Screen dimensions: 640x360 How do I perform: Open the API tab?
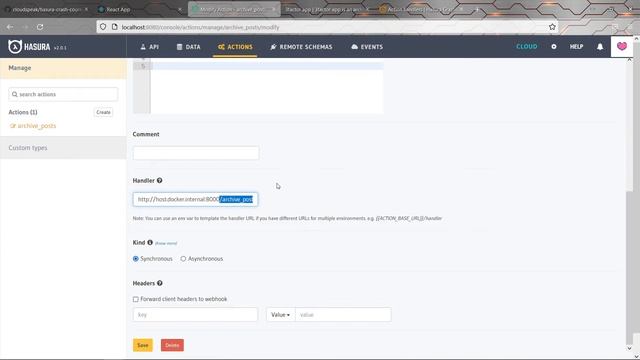[x=149, y=47]
